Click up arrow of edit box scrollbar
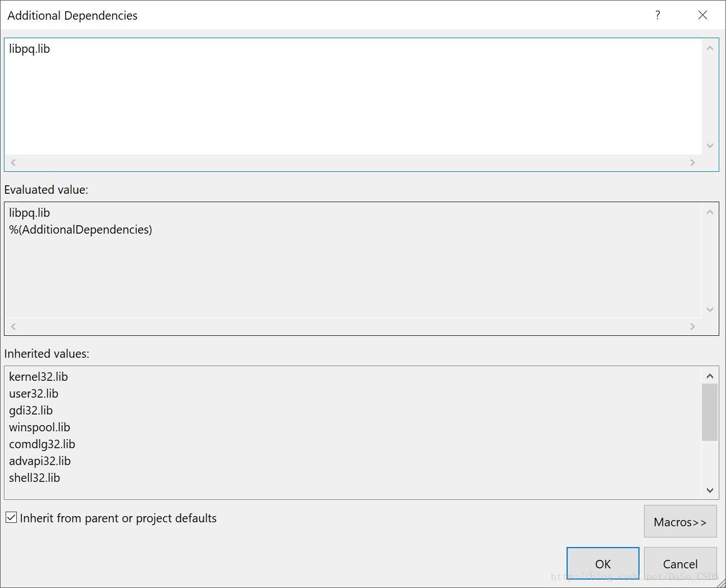 710,48
